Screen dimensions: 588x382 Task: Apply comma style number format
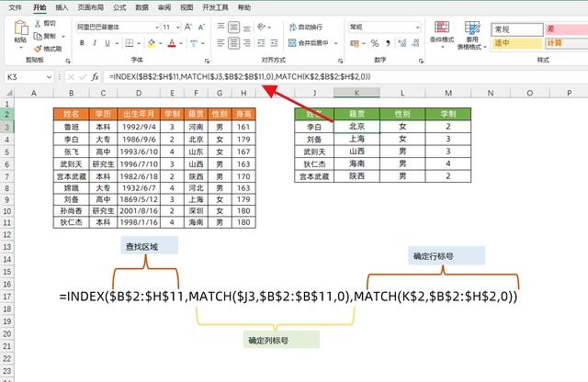388,43
